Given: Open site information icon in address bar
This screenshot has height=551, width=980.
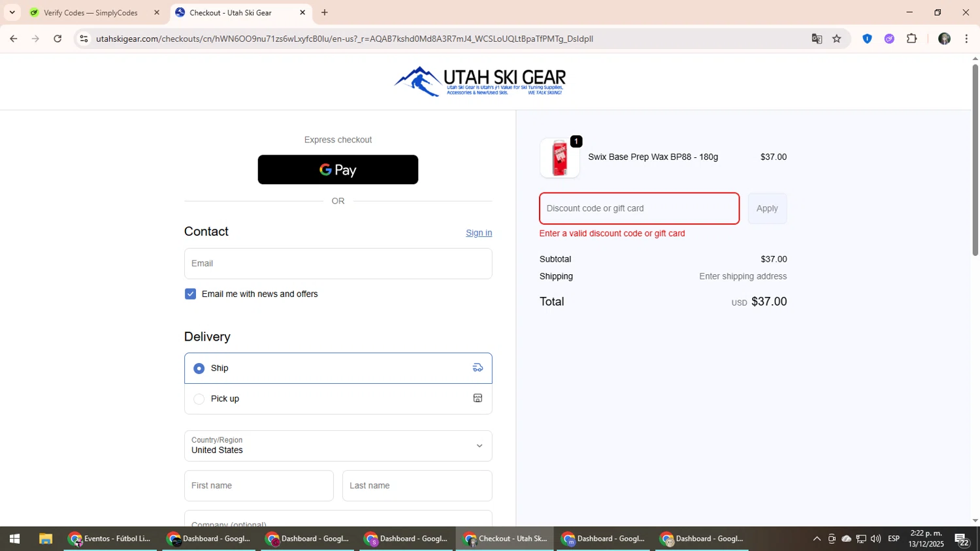Looking at the screenshot, I should point(84,39).
